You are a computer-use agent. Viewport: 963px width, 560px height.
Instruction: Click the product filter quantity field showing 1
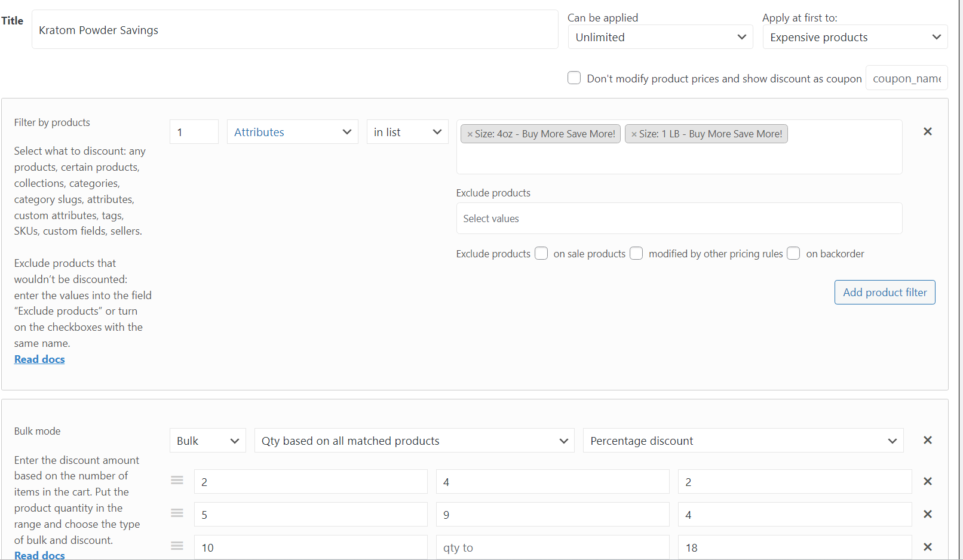click(194, 132)
